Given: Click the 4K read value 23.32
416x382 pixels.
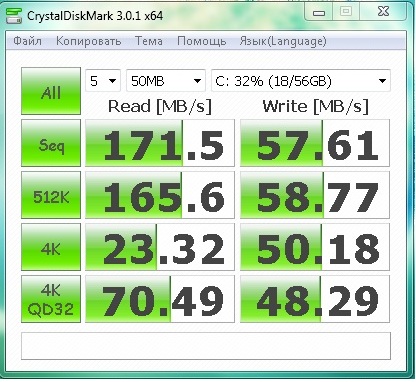Looking at the screenshot, I should click(160, 247).
